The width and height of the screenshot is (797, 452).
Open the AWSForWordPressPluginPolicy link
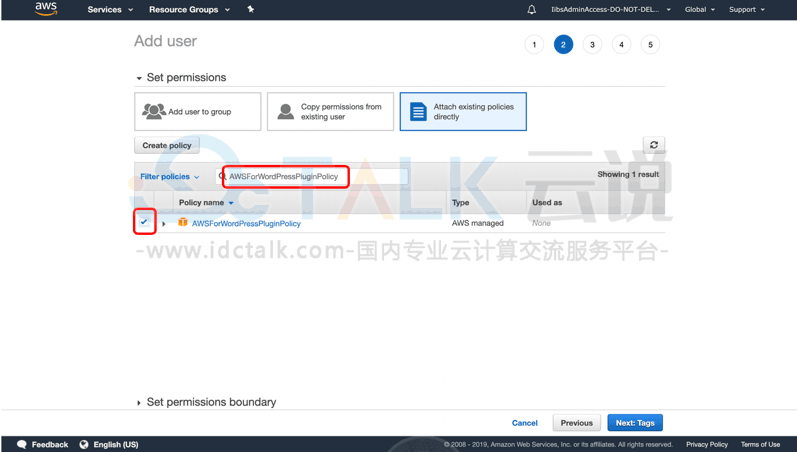click(x=246, y=223)
